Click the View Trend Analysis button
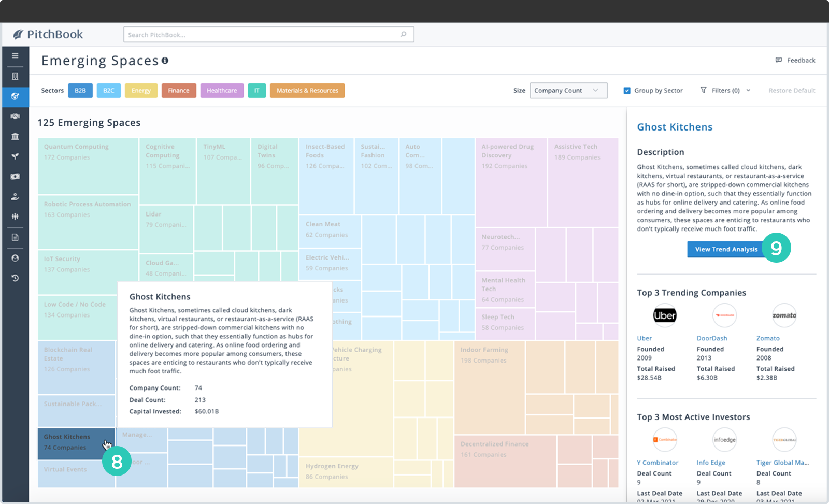Screen dimensions: 829x504 pos(726,249)
